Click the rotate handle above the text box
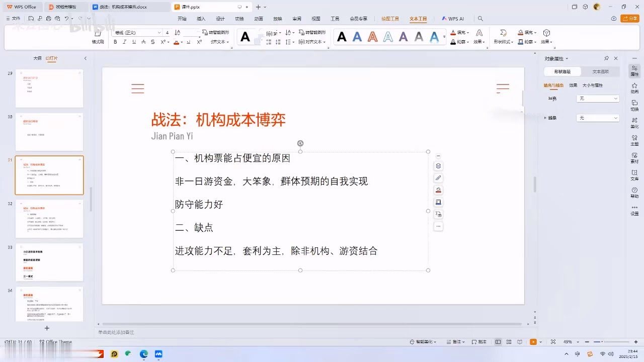The width and height of the screenshot is (644, 362). pos(300,143)
